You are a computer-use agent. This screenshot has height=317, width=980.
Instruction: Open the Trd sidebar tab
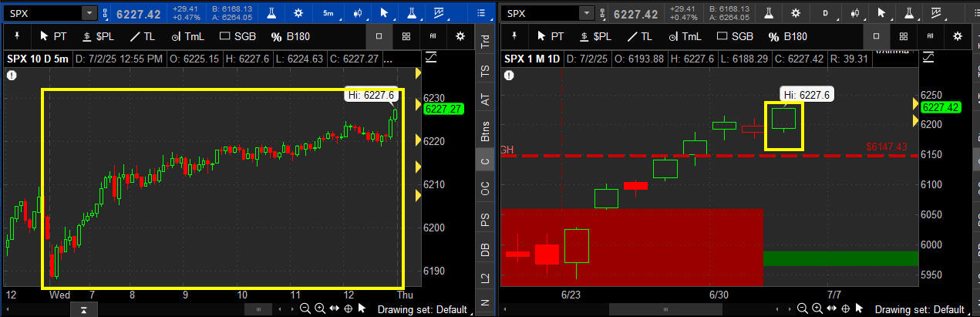tap(485, 42)
